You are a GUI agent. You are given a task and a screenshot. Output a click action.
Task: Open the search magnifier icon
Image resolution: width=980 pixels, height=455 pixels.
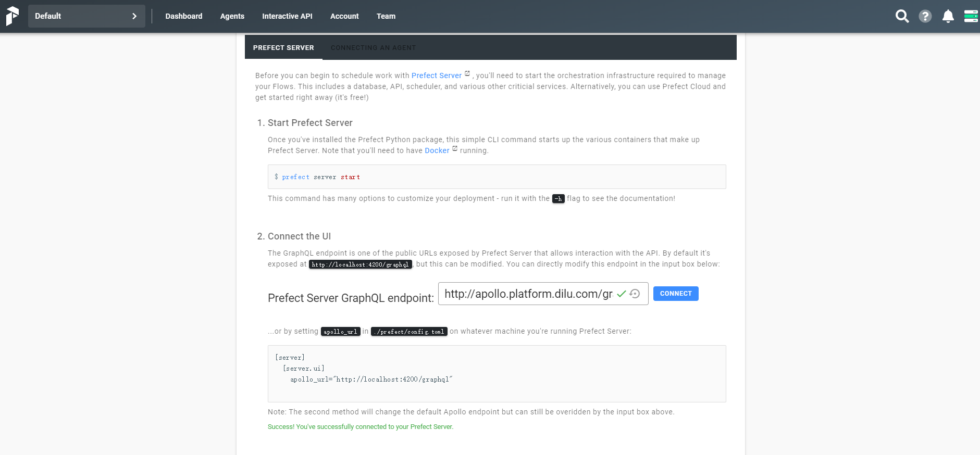pyautogui.click(x=902, y=16)
